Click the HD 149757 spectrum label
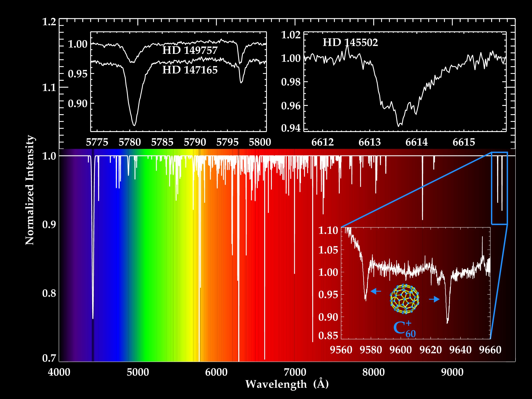 click(190, 50)
